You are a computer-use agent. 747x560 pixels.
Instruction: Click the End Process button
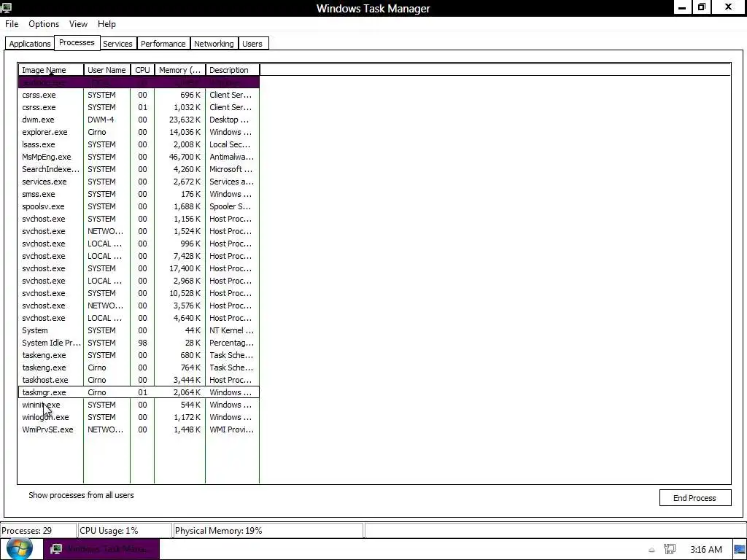pos(694,497)
